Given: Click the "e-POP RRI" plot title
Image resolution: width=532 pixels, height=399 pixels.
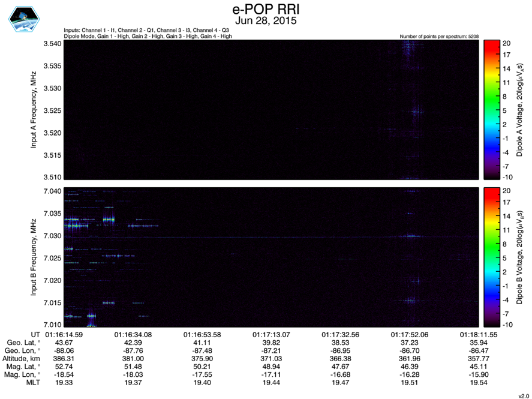Looking at the screenshot, I should [x=265, y=10].
